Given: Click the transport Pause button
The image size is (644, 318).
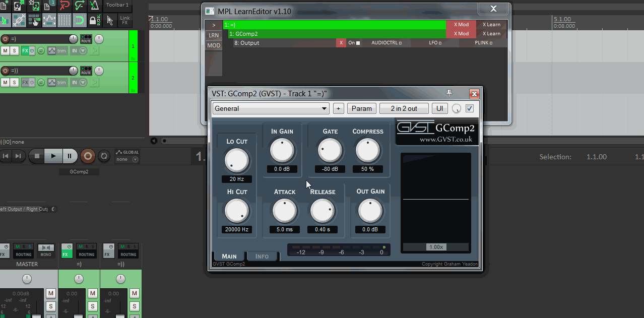Looking at the screenshot, I should pos(70,156).
